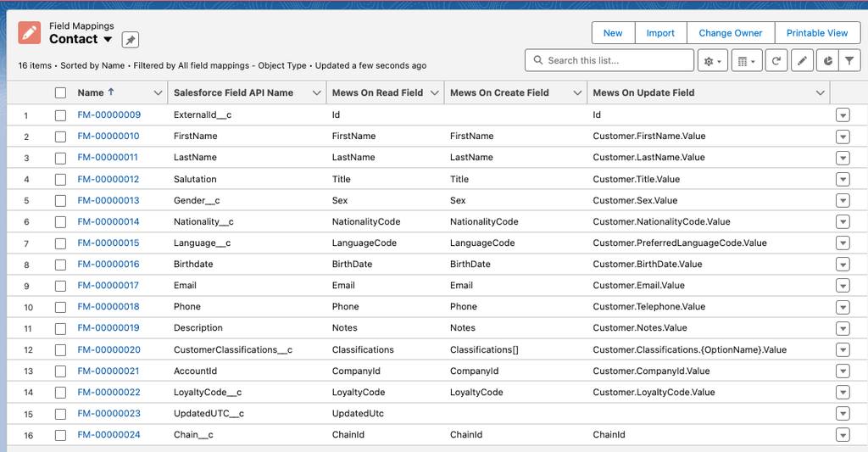Open record FM-00000021
Screen dimensions: 868x452
tap(108, 371)
